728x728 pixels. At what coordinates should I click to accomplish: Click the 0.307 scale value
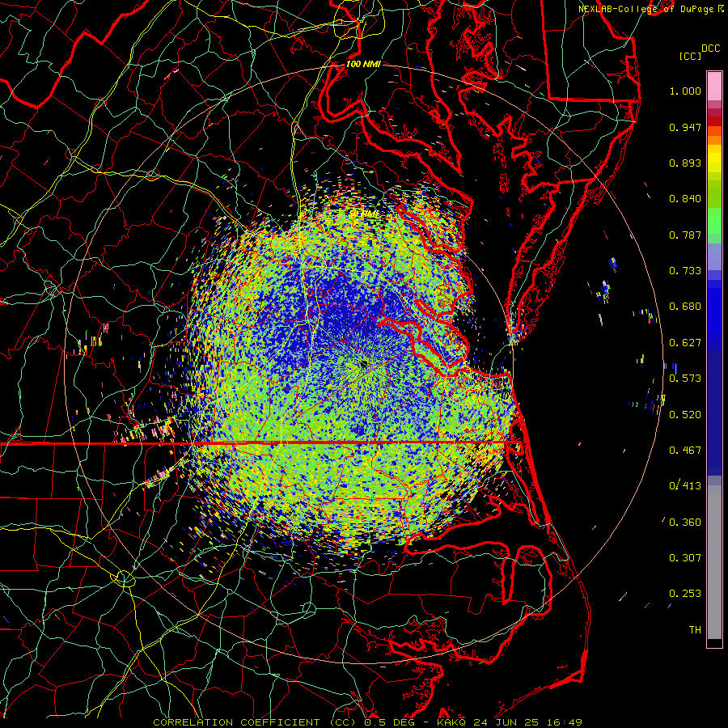click(685, 558)
